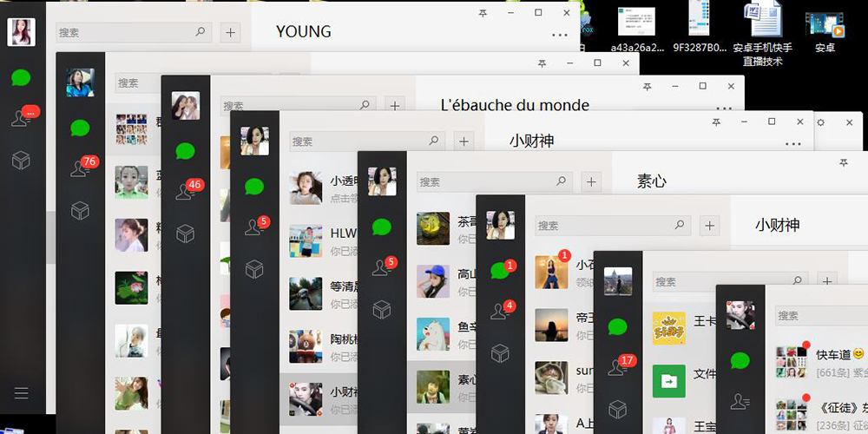Select the 素心 conversation in chat list
The width and height of the screenshot is (868, 434).
pos(442,387)
